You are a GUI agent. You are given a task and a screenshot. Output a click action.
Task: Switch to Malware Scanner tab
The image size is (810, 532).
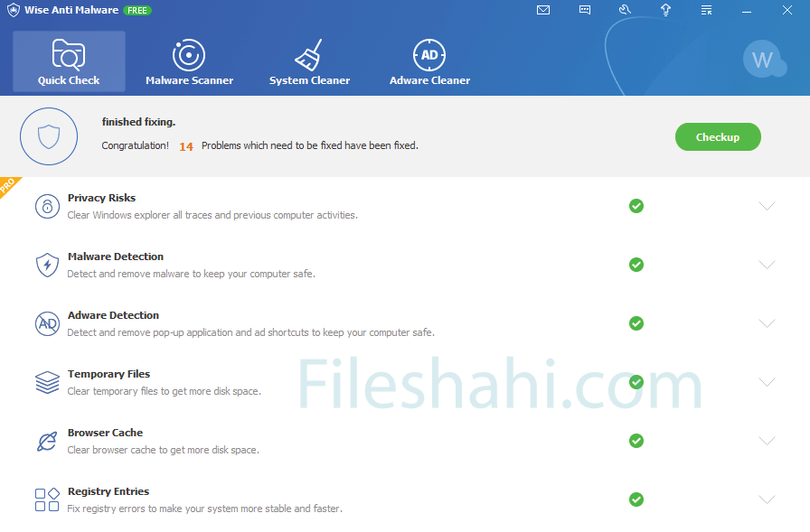tap(189, 61)
